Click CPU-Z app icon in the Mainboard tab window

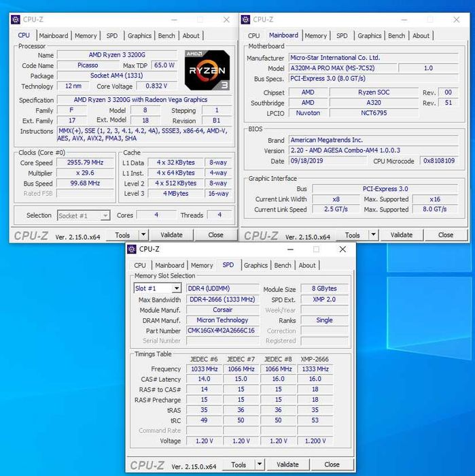click(x=245, y=20)
